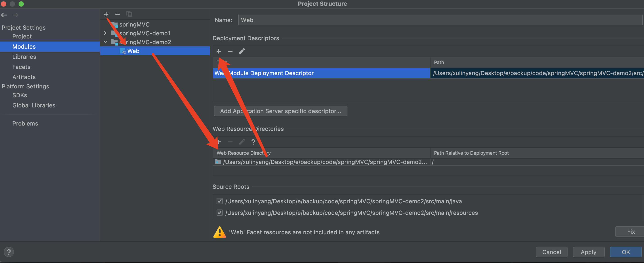
Task: Add a new deployment descriptor
Action: tap(219, 51)
